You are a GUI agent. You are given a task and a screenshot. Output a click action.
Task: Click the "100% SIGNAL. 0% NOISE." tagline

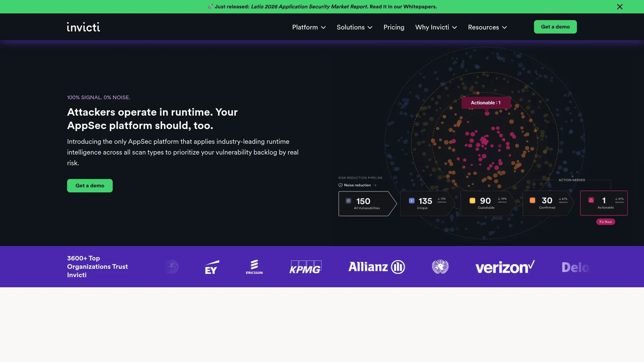coord(99,97)
